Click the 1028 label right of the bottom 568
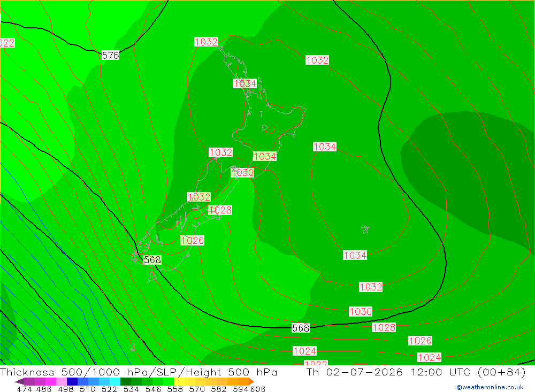The width and height of the screenshot is (535, 392). [x=384, y=327]
